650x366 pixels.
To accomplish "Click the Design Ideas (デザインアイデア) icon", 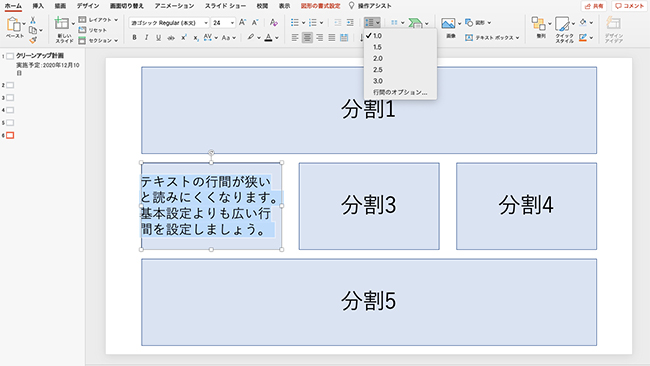I will point(614,24).
